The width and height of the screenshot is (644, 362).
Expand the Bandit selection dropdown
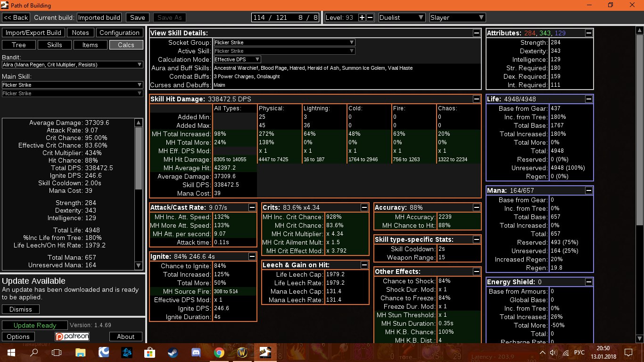pyautogui.click(x=72, y=65)
